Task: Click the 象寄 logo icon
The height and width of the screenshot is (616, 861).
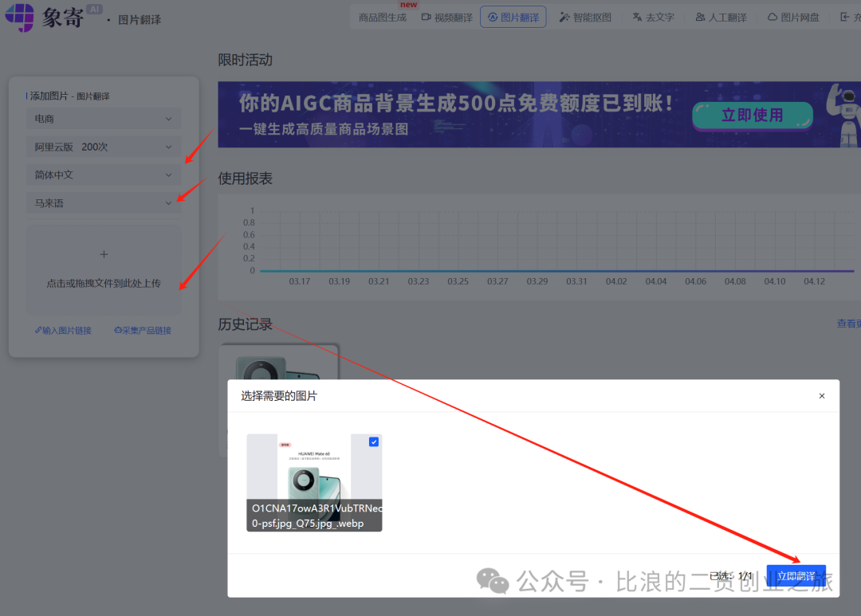Action: [20, 17]
